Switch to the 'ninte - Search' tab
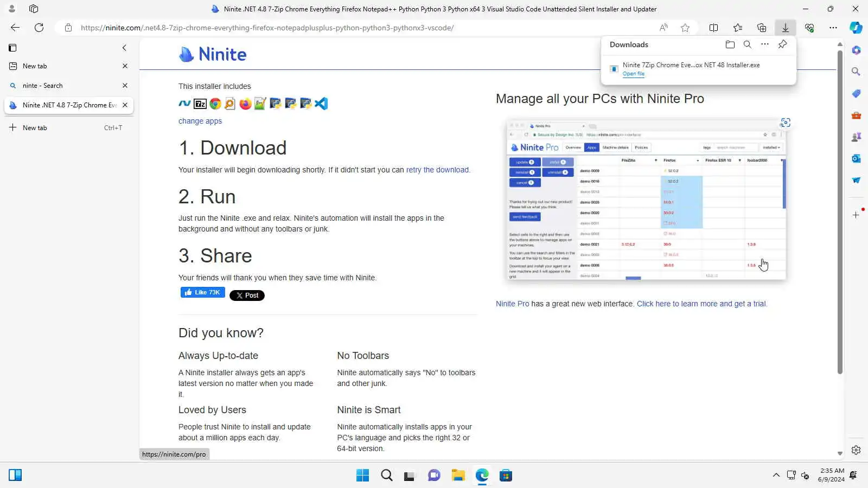This screenshot has height=488, width=868. (x=69, y=86)
